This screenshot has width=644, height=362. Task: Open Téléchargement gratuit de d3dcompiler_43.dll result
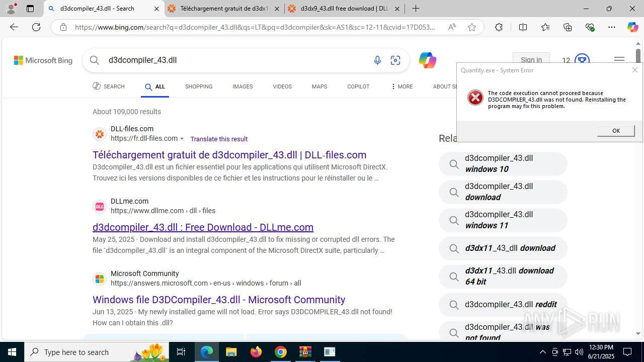click(229, 155)
